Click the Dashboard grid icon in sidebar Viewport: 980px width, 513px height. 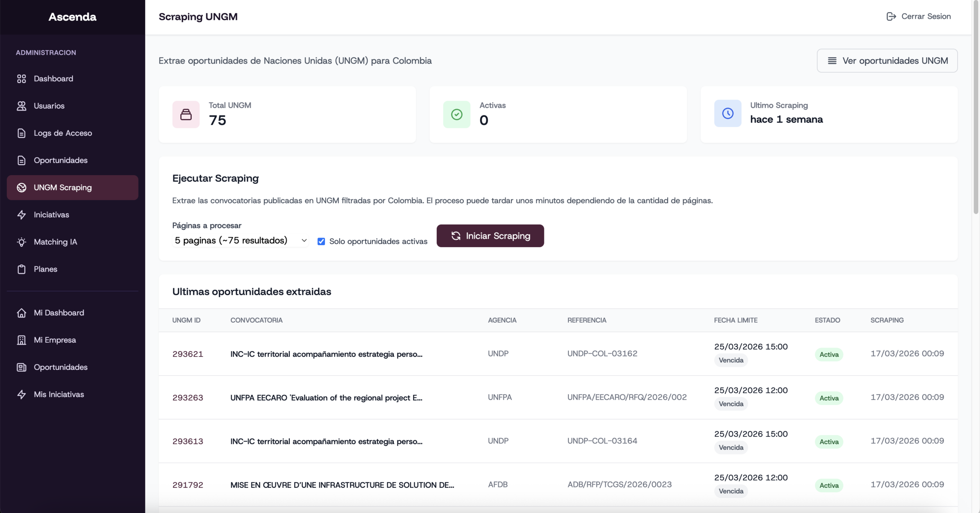(x=21, y=79)
